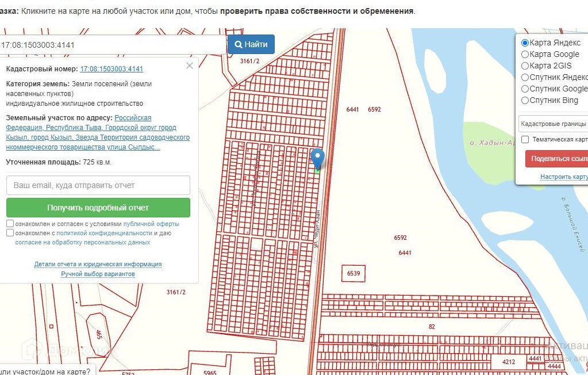The width and height of the screenshot is (588, 375).
Task: Tick the privacy policy consent checkbox
Action: coord(10,233)
